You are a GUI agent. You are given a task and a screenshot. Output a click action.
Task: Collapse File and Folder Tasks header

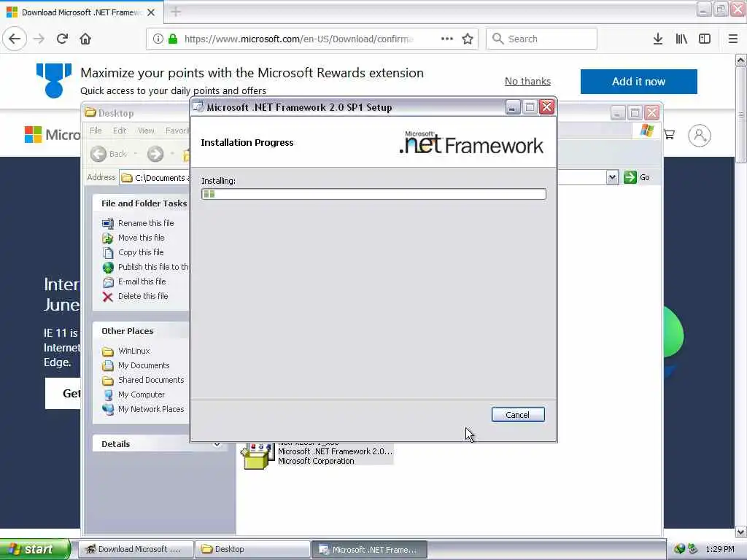click(141, 203)
